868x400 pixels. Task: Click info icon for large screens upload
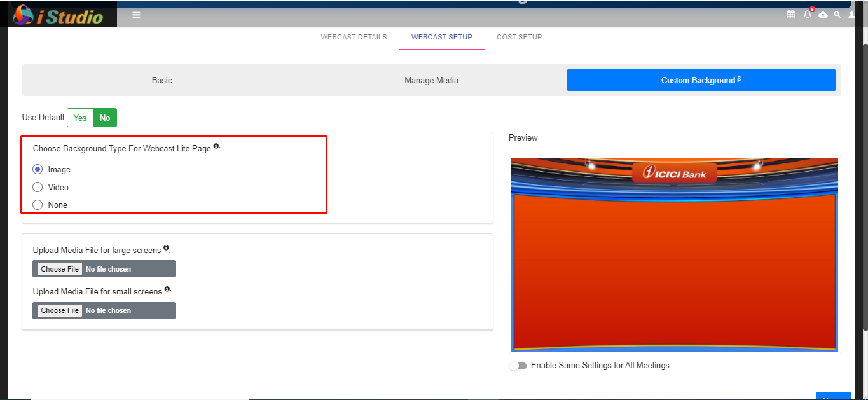166,248
